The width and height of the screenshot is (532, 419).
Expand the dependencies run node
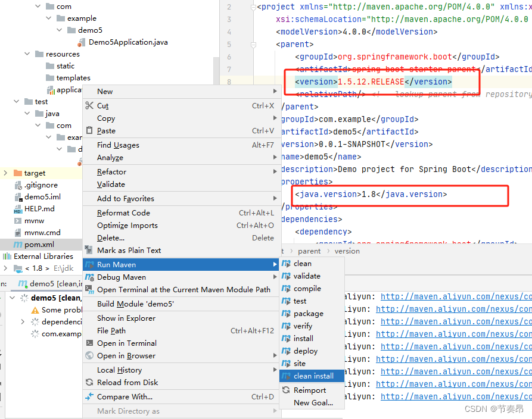23,321
